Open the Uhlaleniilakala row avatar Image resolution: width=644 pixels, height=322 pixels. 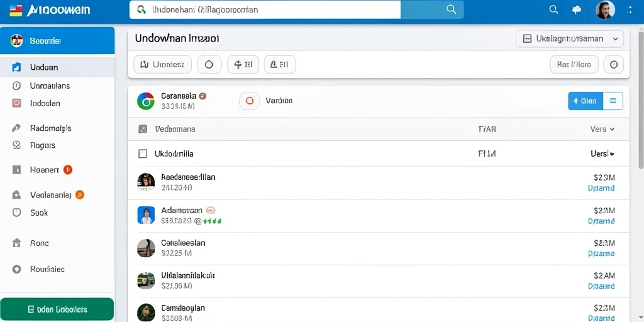[146, 280]
